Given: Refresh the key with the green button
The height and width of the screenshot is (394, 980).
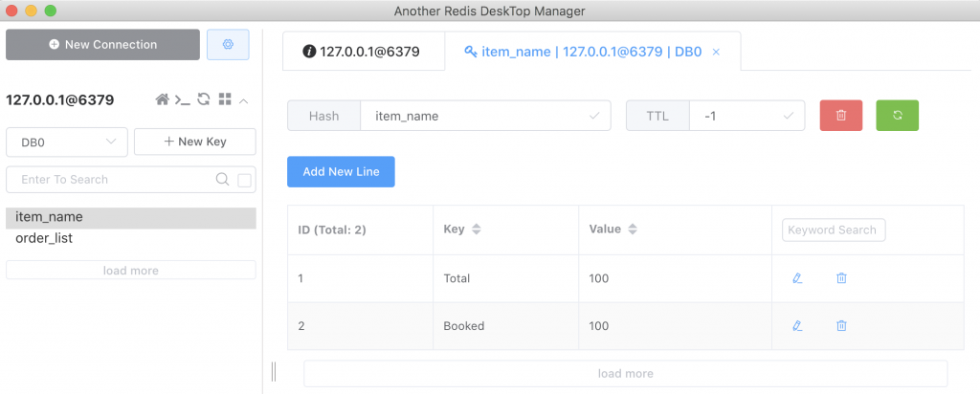Looking at the screenshot, I should (x=898, y=116).
